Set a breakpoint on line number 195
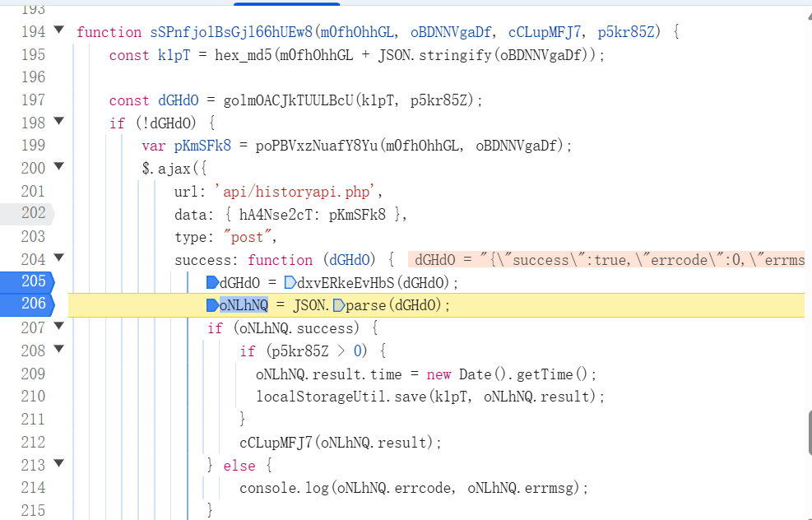 point(33,54)
